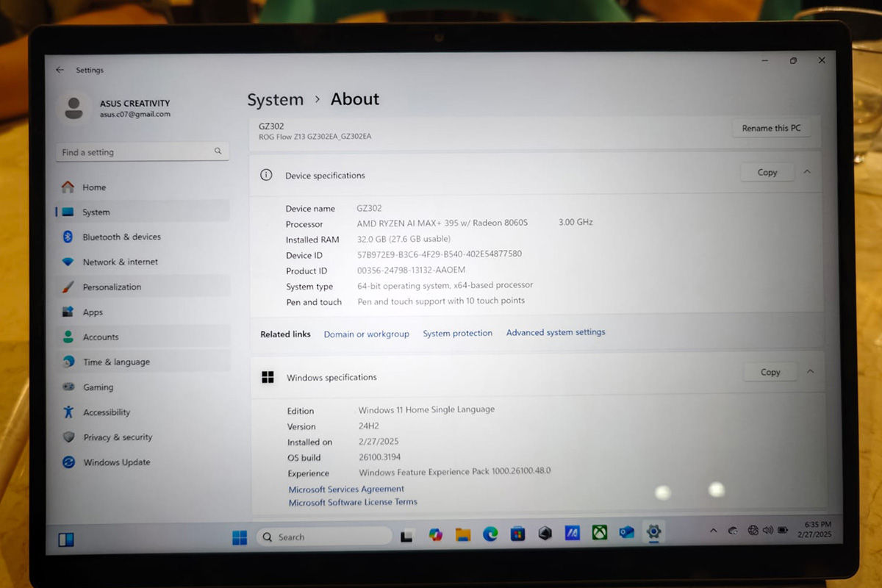Click the Gaming controller icon
This screenshot has height=588, width=882.
click(68, 387)
